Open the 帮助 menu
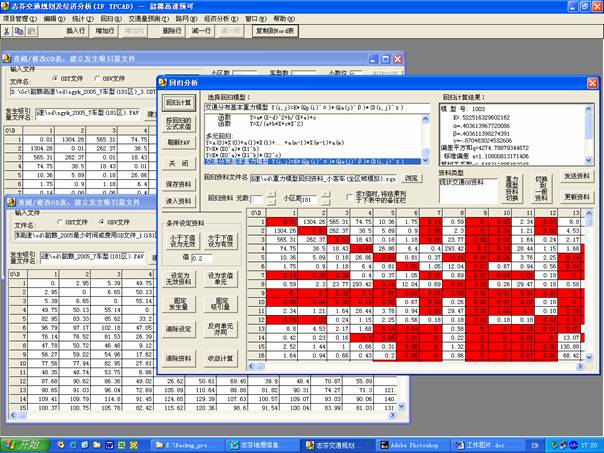604x453 pixels. 284,18
